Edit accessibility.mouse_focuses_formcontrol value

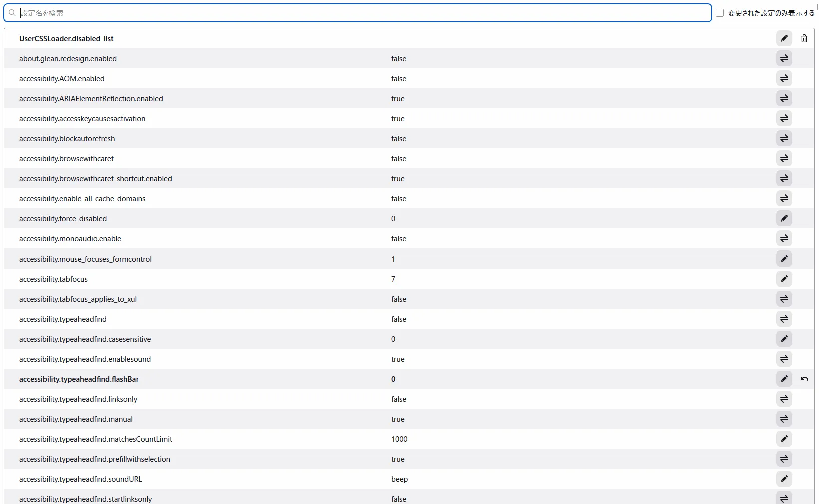(x=784, y=259)
